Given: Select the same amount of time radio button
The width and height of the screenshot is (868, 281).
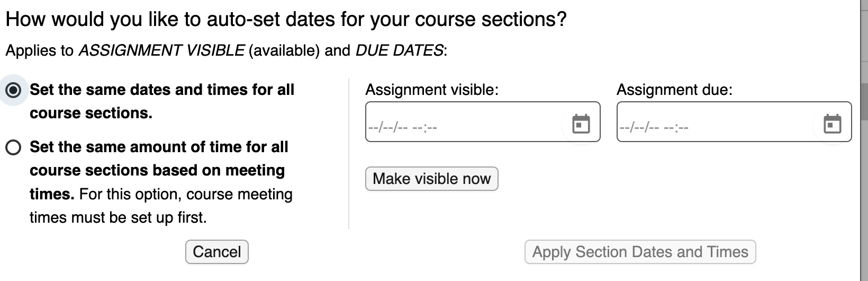Looking at the screenshot, I should (x=13, y=147).
